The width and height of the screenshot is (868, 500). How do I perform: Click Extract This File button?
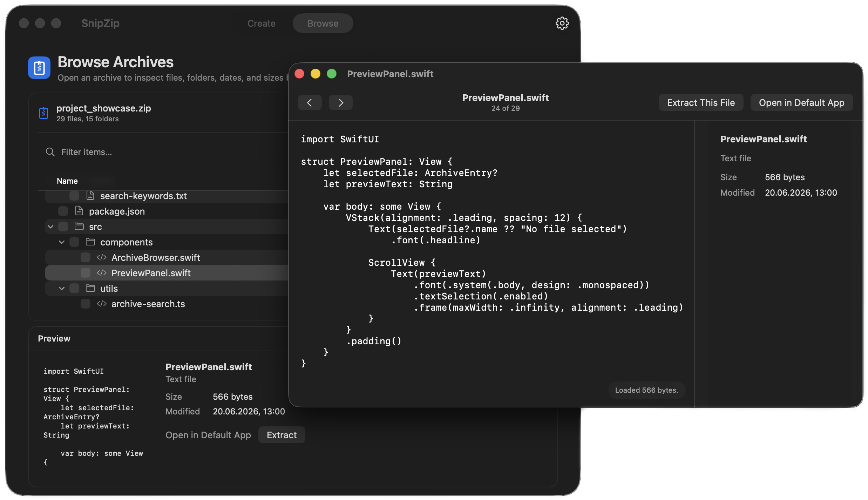(x=701, y=102)
